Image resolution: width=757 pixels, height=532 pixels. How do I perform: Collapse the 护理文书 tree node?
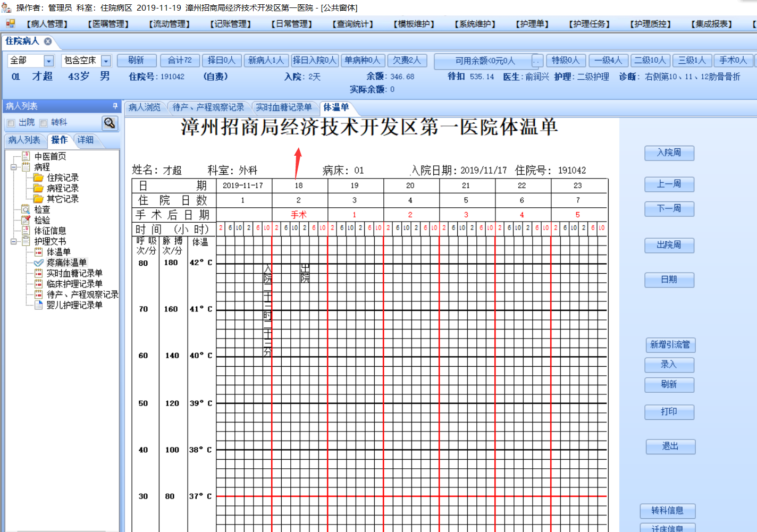coord(13,241)
